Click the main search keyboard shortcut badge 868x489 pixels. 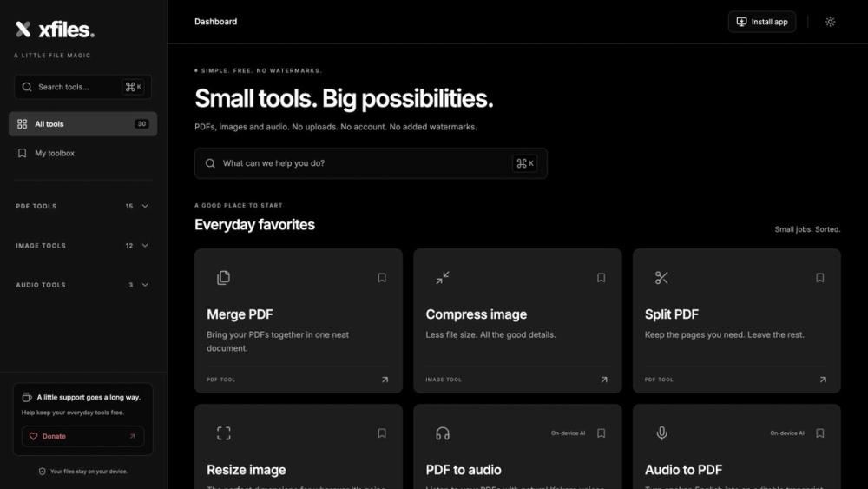coord(525,163)
